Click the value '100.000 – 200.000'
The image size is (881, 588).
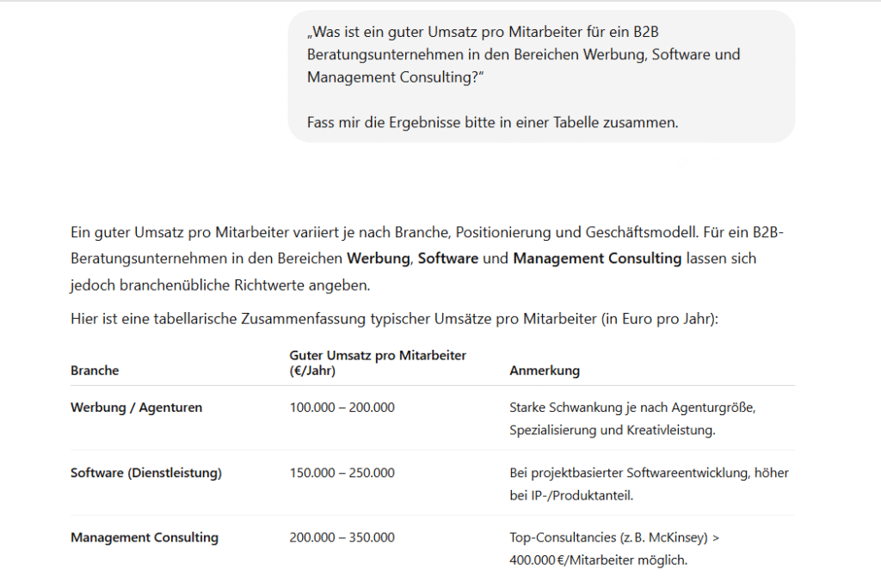[342, 407]
